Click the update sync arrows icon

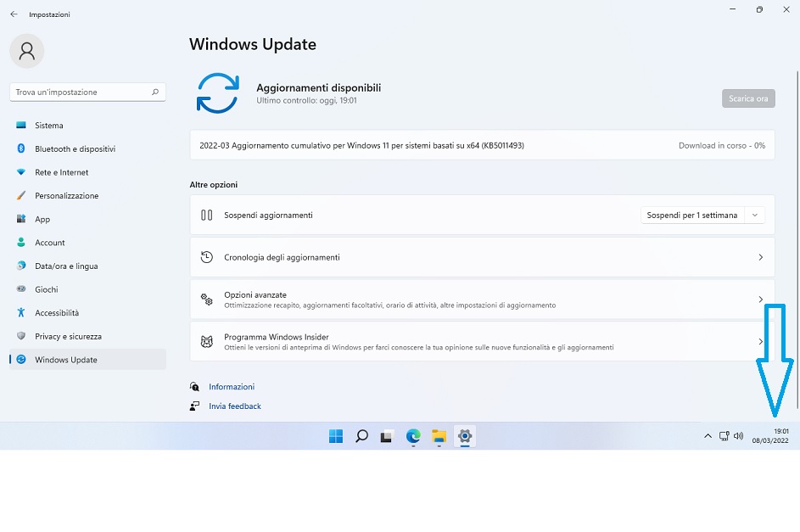coord(218,92)
